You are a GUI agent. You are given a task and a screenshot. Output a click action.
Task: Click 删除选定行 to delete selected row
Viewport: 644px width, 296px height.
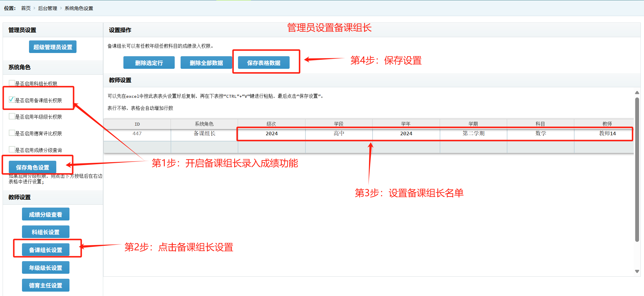149,63
